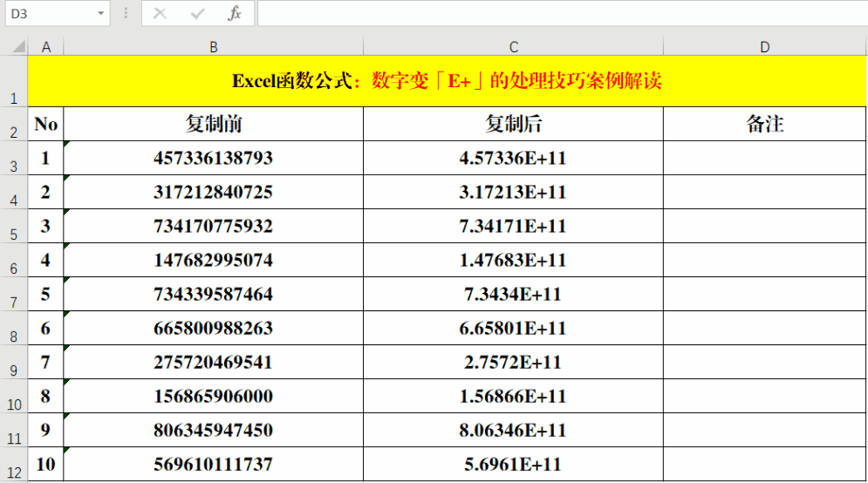Screen dimensions: 868x483
Task: Click cell with 734170775932
Action: pyautogui.click(x=214, y=226)
